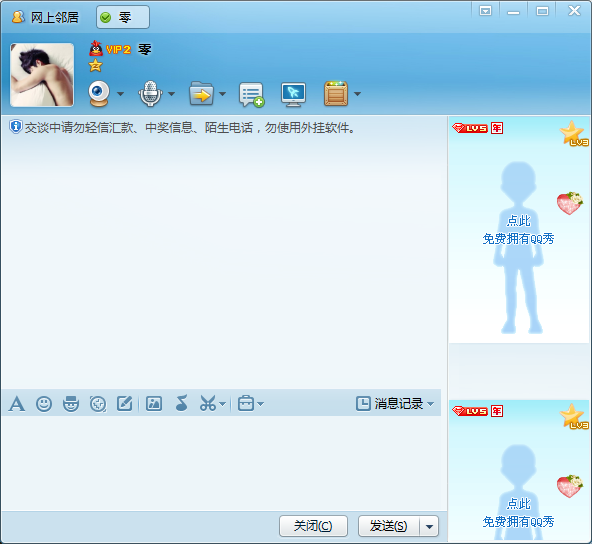Click the music note share icon

181,403
